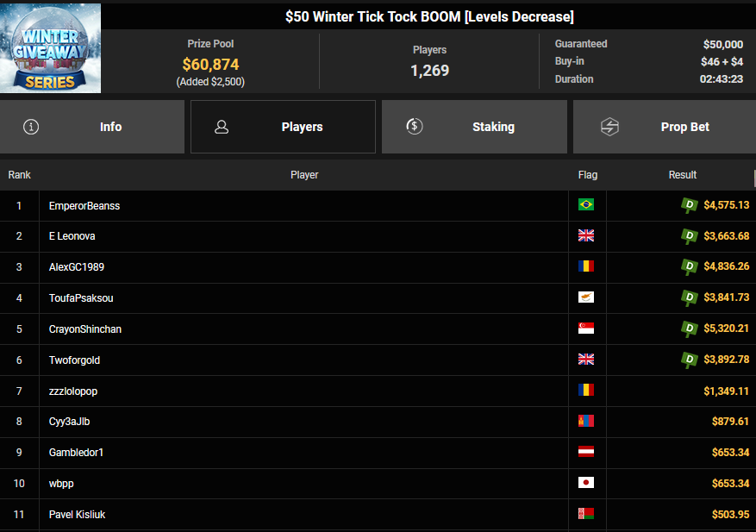
Task: Click the scrollbar at right of player list
Action: point(753,178)
